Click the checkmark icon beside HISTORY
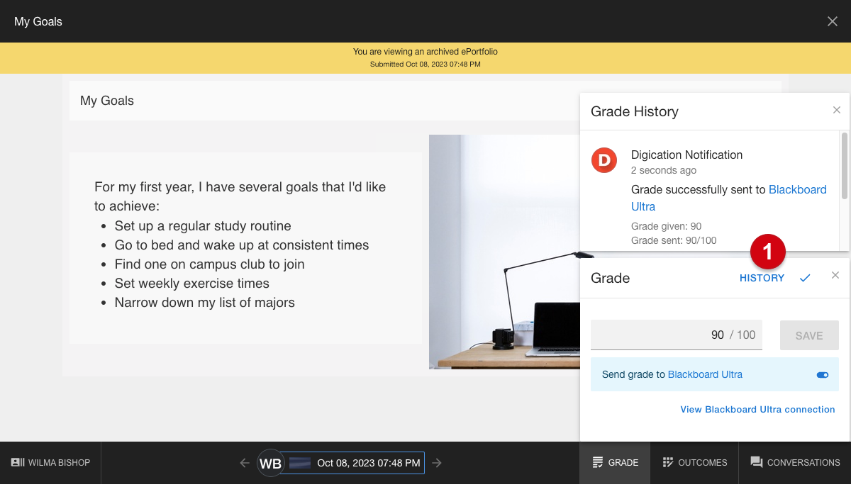The image size is (851, 504). (x=805, y=278)
